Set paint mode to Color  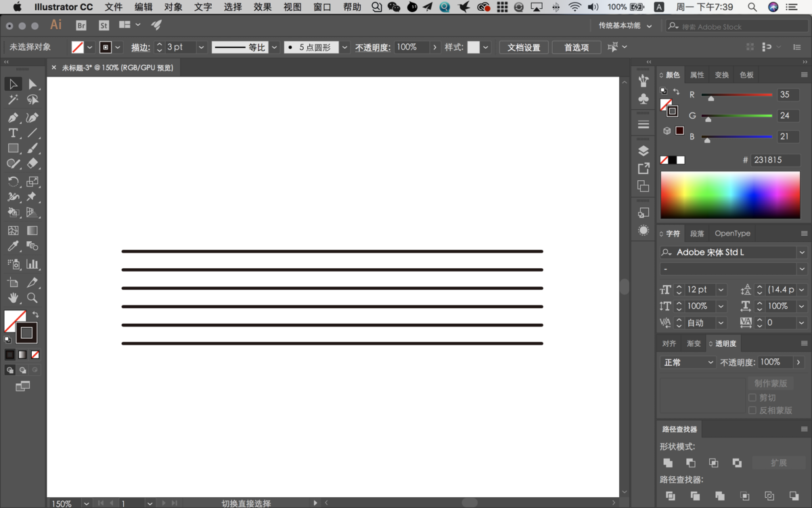[9, 354]
